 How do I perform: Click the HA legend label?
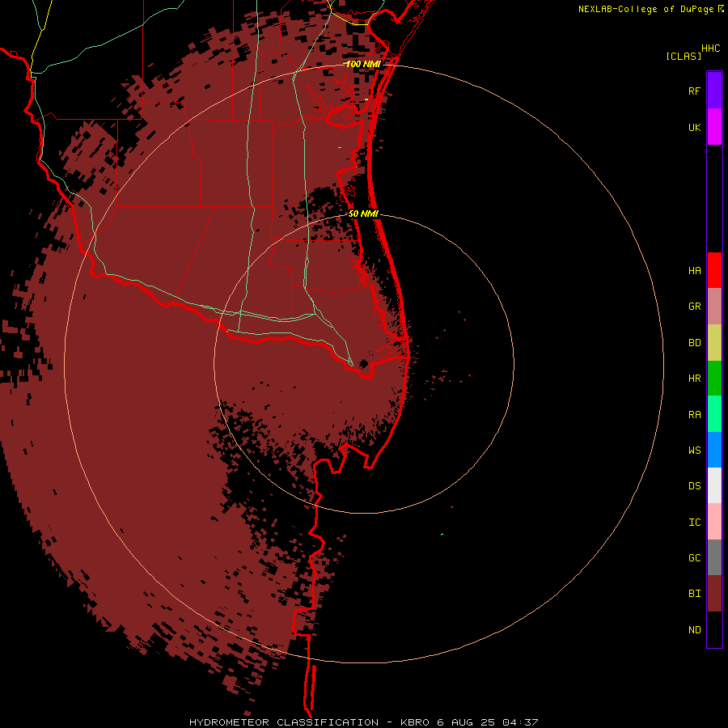[x=694, y=271]
